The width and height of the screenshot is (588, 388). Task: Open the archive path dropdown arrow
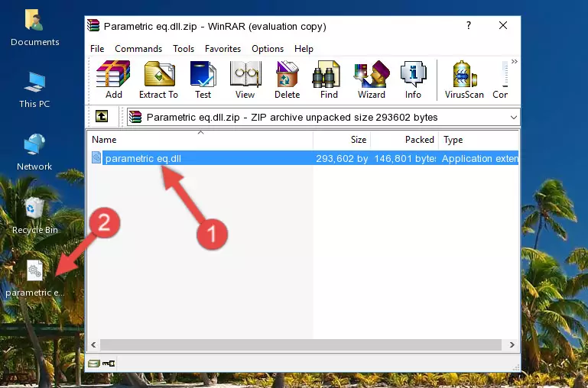(x=513, y=117)
